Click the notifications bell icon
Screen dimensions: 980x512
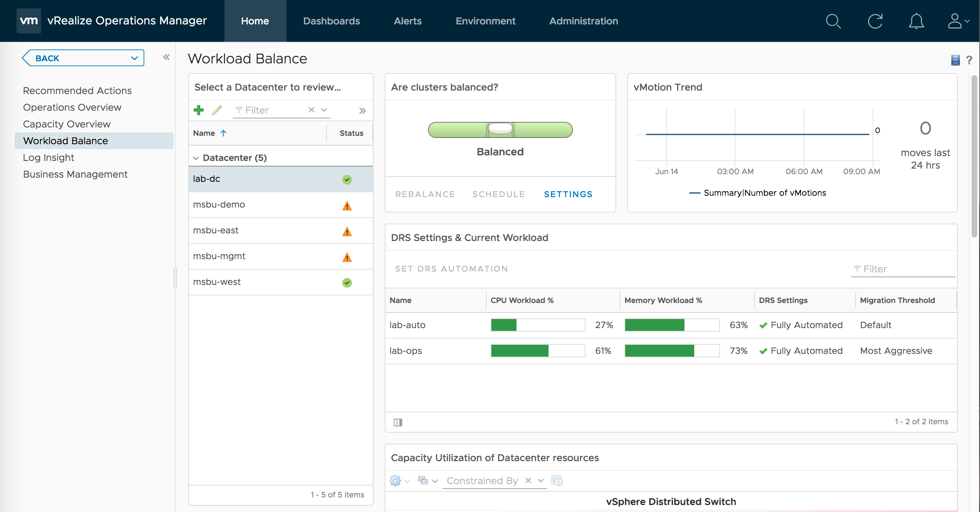point(917,21)
